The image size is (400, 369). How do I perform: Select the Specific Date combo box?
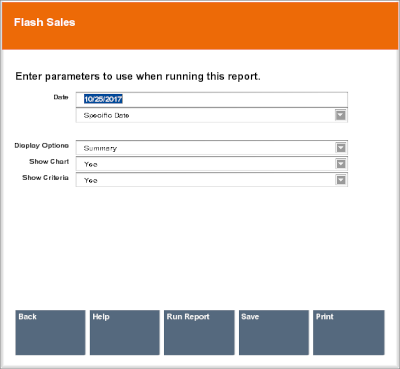pyautogui.click(x=212, y=115)
